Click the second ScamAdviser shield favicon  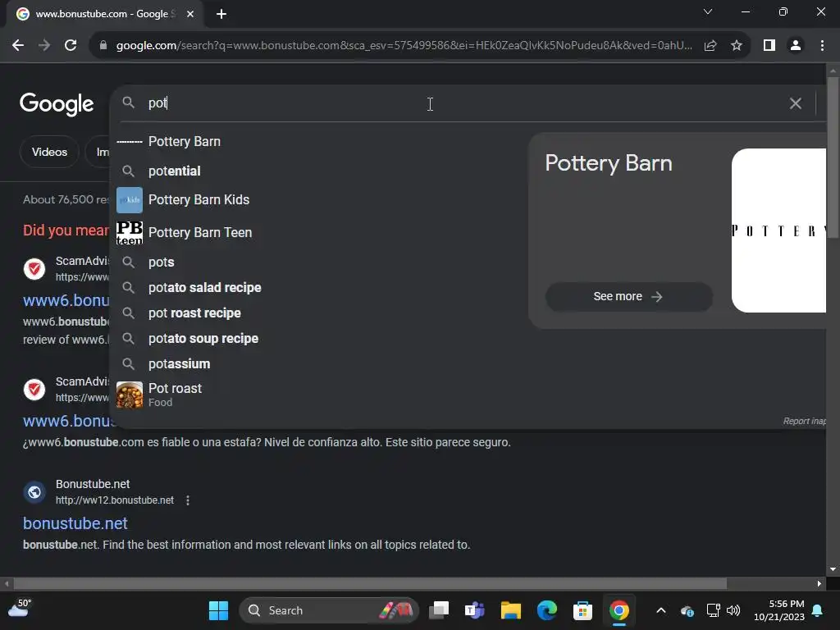click(34, 390)
